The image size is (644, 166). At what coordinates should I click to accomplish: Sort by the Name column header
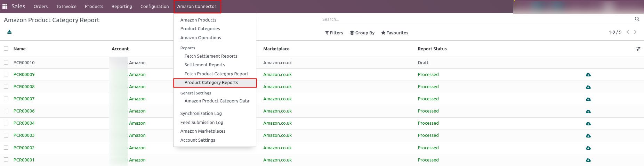pyautogui.click(x=19, y=49)
